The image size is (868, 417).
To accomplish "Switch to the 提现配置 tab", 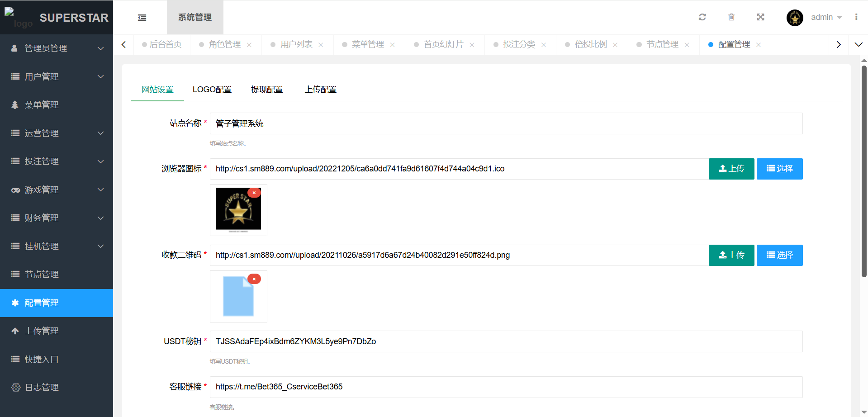I will tap(267, 90).
